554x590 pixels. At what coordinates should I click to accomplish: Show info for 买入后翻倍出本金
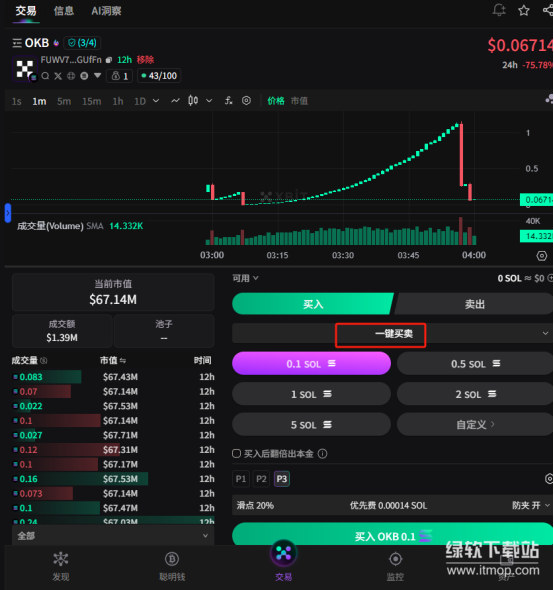click(323, 454)
